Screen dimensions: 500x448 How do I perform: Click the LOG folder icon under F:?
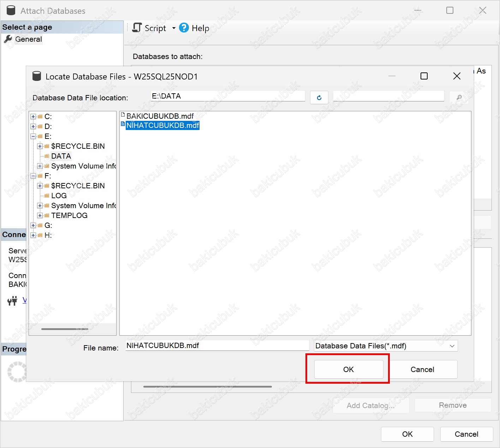click(x=47, y=196)
